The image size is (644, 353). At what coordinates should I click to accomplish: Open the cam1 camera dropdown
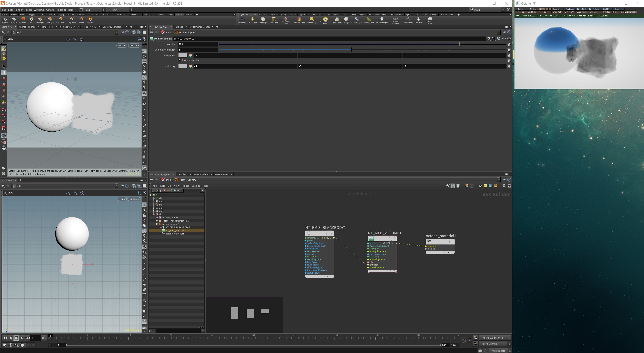tap(134, 45)
